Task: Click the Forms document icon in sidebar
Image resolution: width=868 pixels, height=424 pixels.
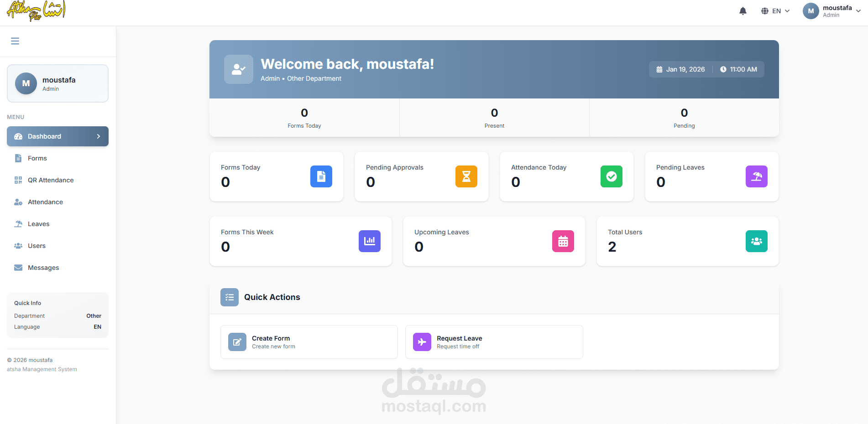Action: click(18, 158)
